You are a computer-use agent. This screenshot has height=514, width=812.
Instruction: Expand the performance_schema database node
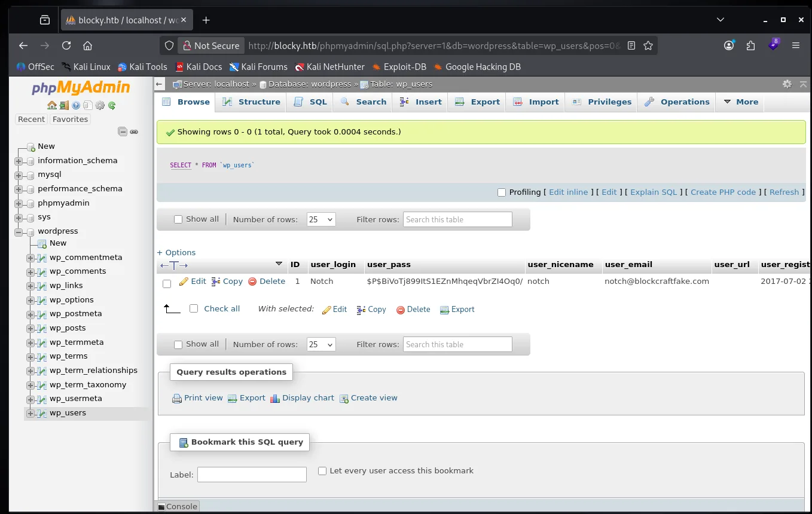(19, 189)
